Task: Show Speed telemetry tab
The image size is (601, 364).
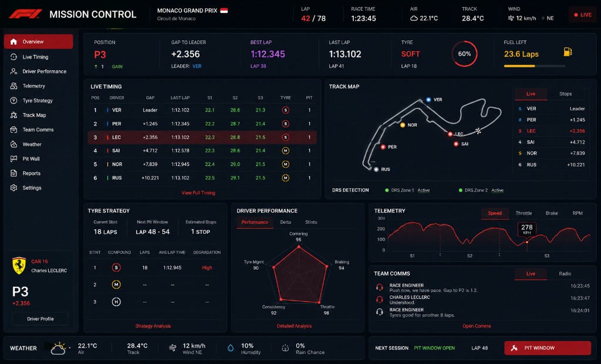Action: pyautogui.click(x=495, y=213)
